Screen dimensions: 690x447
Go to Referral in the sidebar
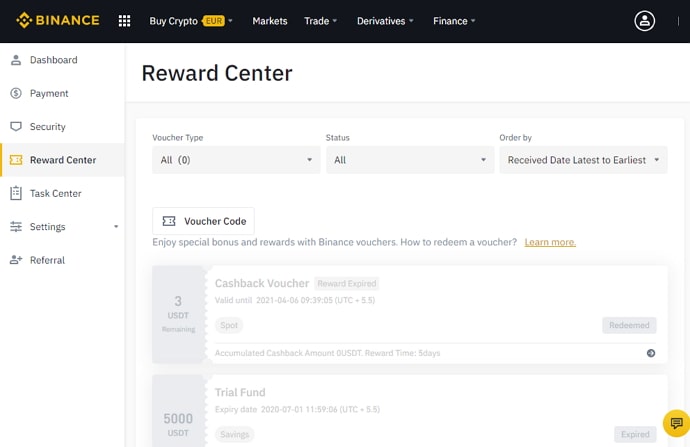tap(48, 260)
